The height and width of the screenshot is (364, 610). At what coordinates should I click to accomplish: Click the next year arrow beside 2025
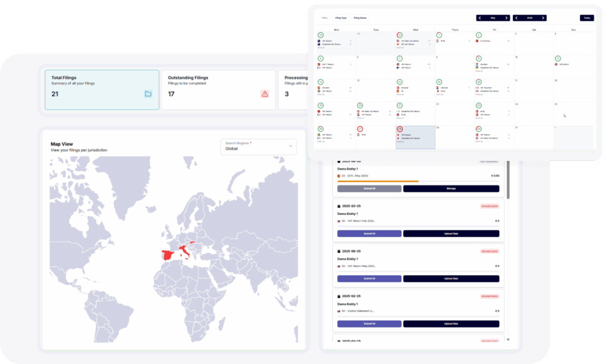(x=543, y=18)
